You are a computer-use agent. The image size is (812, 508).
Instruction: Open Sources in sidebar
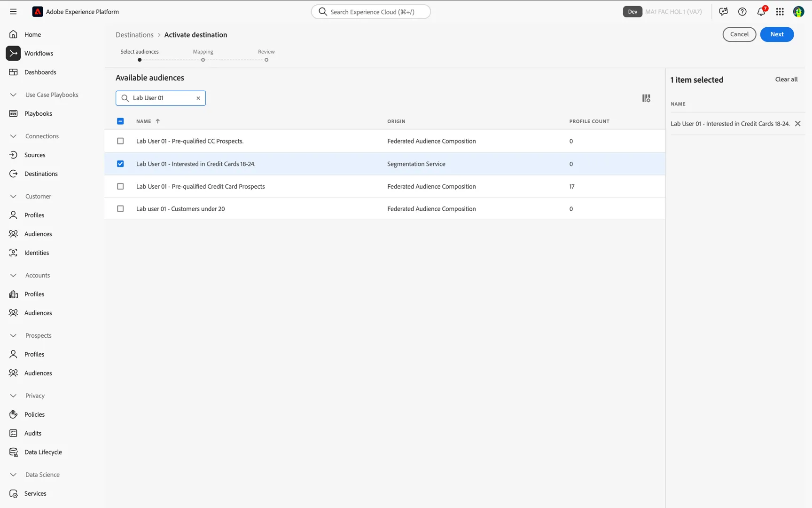tap(35, 155)
